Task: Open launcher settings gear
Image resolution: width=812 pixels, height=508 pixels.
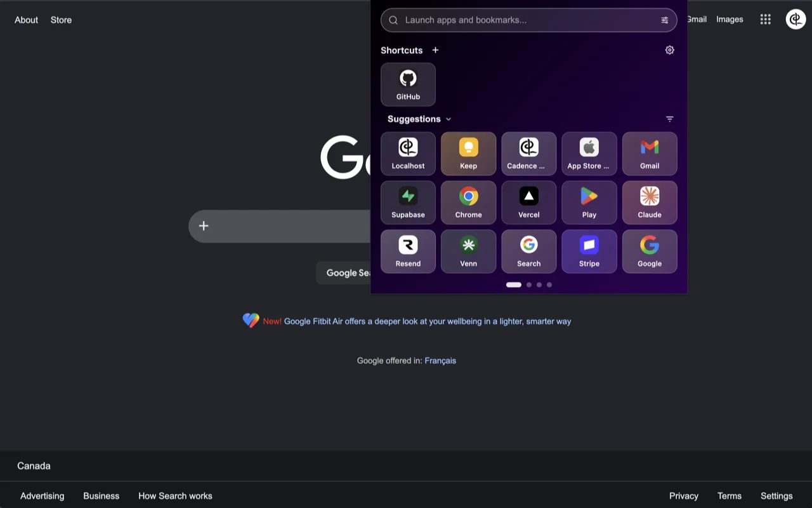Action: click(x=669, y=50)
